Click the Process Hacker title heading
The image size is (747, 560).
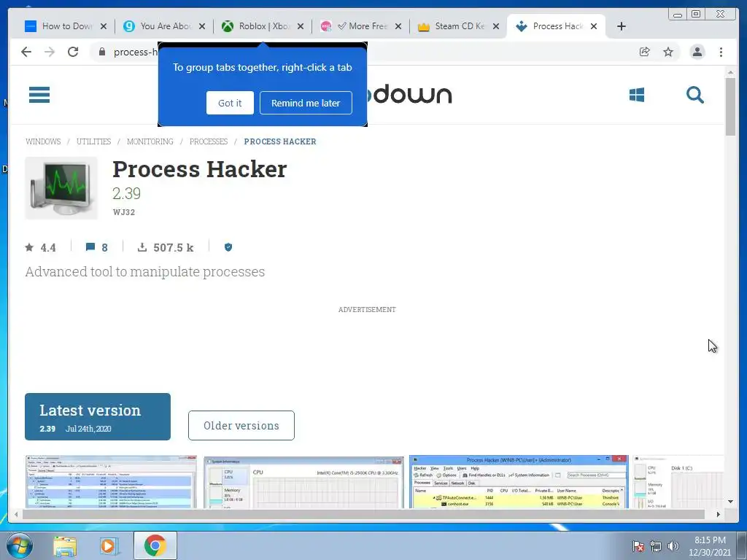coord(200,169)
